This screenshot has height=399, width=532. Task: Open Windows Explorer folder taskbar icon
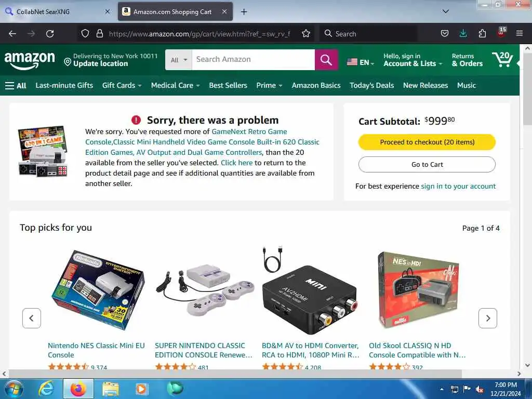pos(111,390)
